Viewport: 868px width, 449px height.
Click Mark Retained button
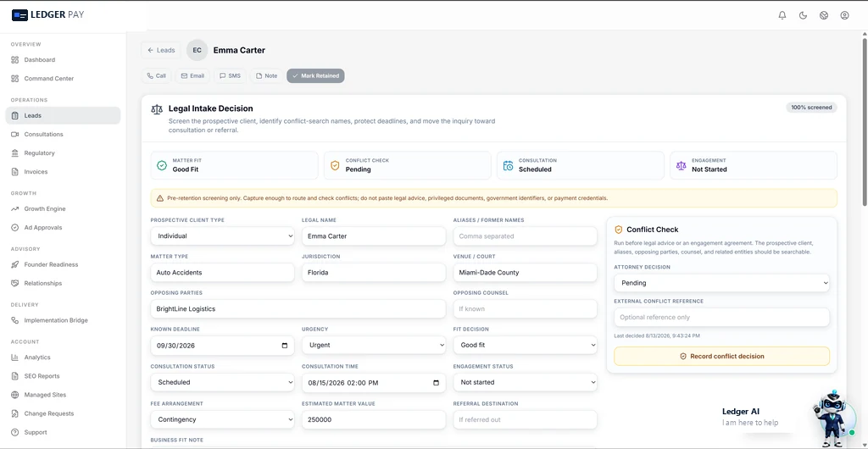point(315,75)
